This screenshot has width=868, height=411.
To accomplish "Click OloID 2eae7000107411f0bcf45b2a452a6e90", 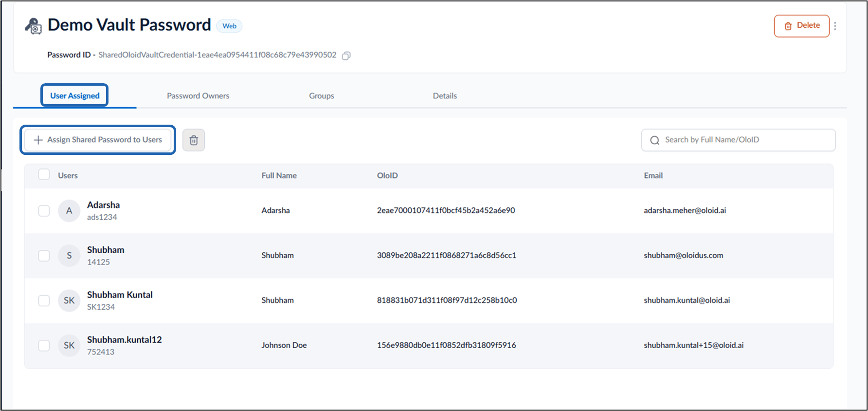I will pos(446,210).
